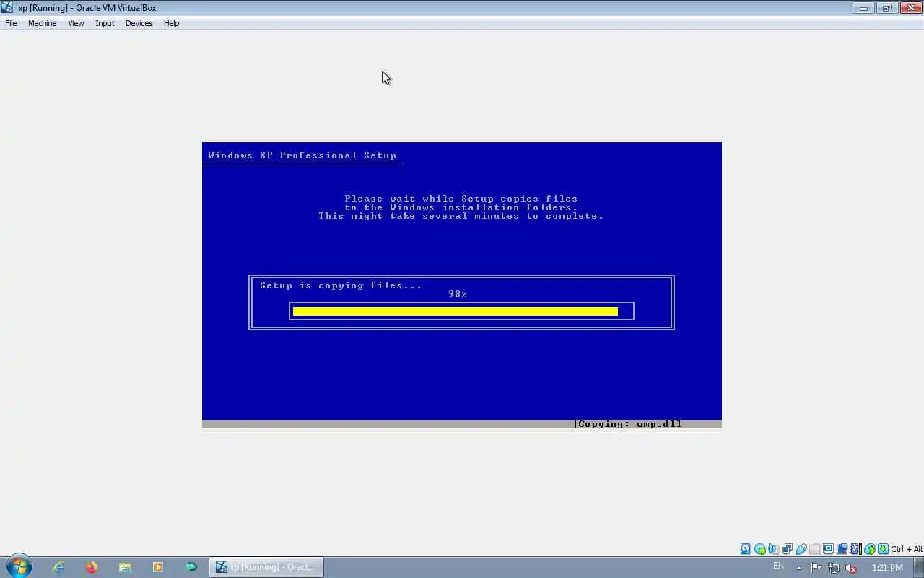
Task: Open the Windows Start menu orb
Action: [x=18, y=567]
